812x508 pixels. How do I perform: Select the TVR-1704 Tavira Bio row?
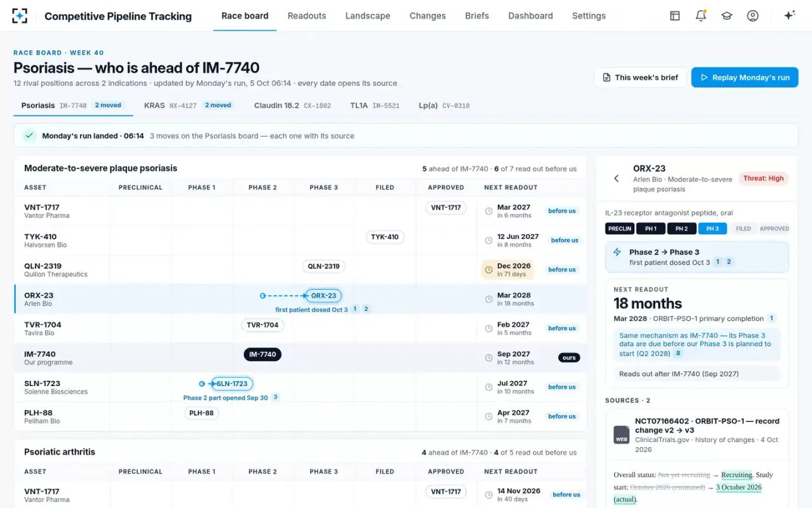point(300,328)
